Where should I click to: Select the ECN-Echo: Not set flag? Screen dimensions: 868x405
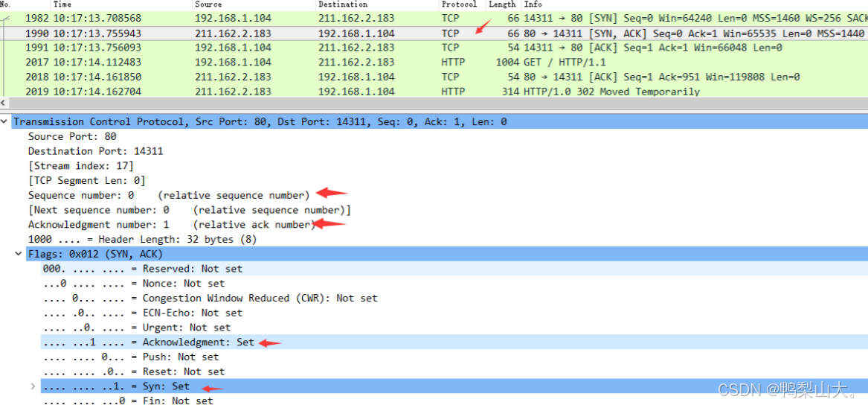[143, 313]
